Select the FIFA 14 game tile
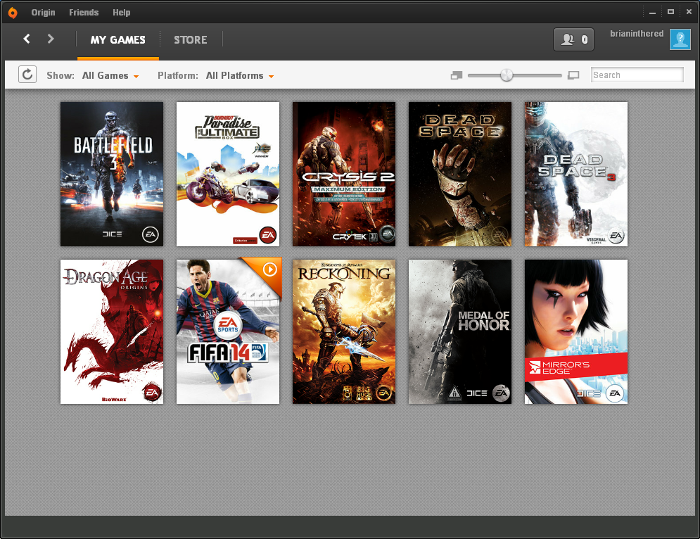Screen dimensions: 700x539 [x=228, y=332]
